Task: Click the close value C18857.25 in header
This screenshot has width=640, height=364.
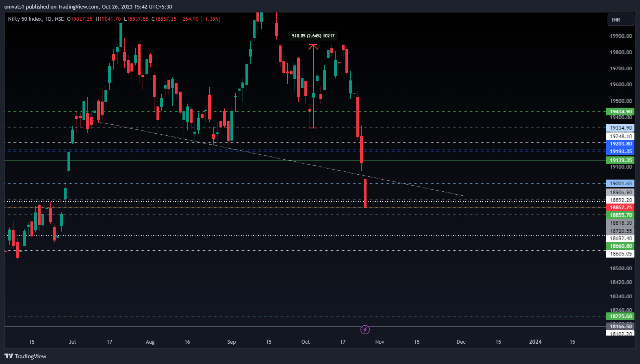Action: coord(164,19)
